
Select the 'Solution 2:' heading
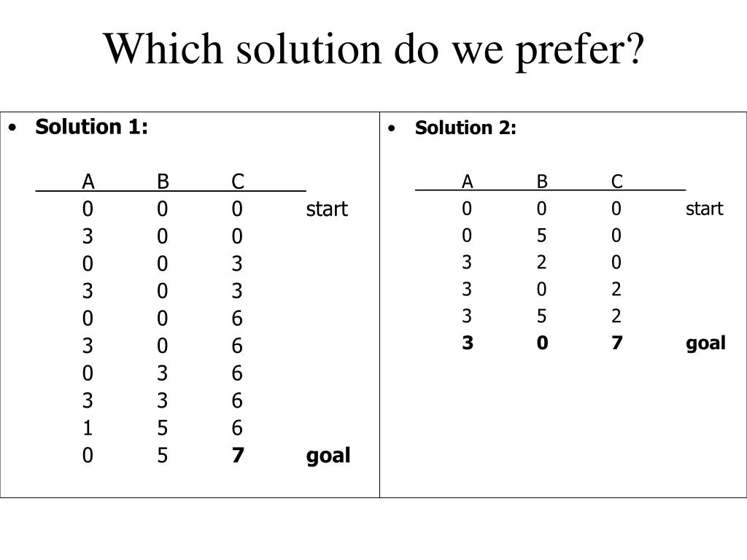pyautogui.click(x=465, y=128)
